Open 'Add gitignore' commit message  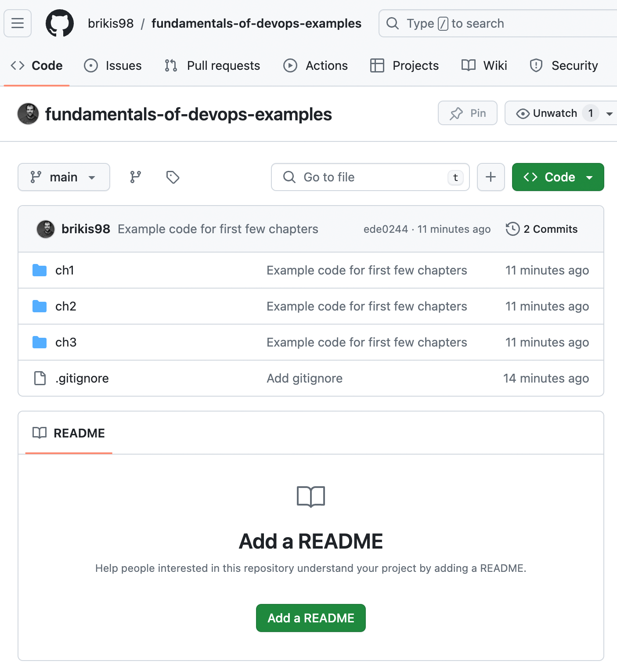[305, 378]
